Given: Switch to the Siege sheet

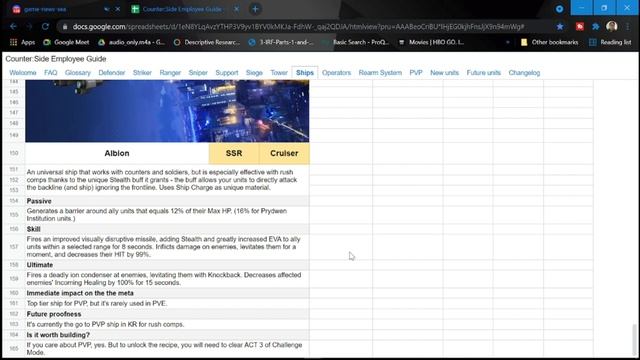Looking at the screenshot, I should click(254, 73).
